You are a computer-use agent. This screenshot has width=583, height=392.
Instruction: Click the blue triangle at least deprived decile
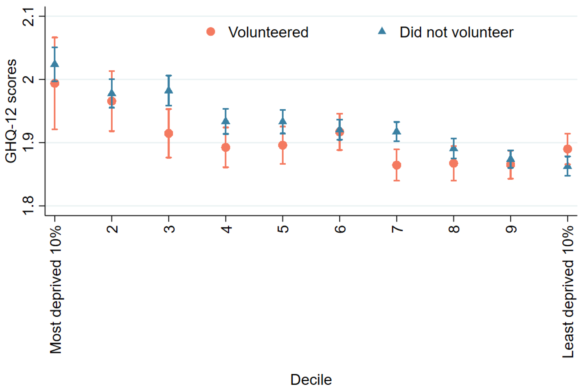567,167
